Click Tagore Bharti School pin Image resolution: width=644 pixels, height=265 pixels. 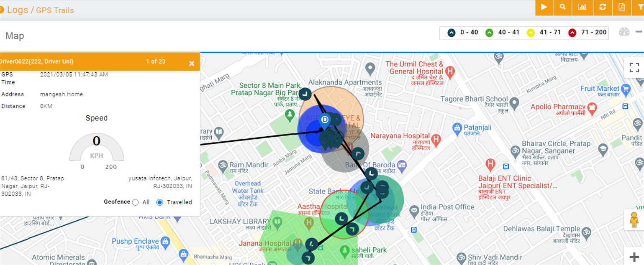coord(514,103)
